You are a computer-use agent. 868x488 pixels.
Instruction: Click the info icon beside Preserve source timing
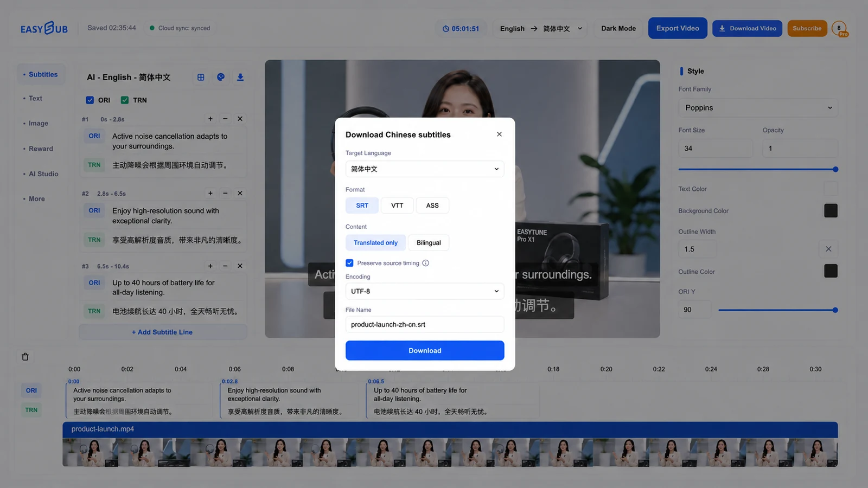pos(426,263)
